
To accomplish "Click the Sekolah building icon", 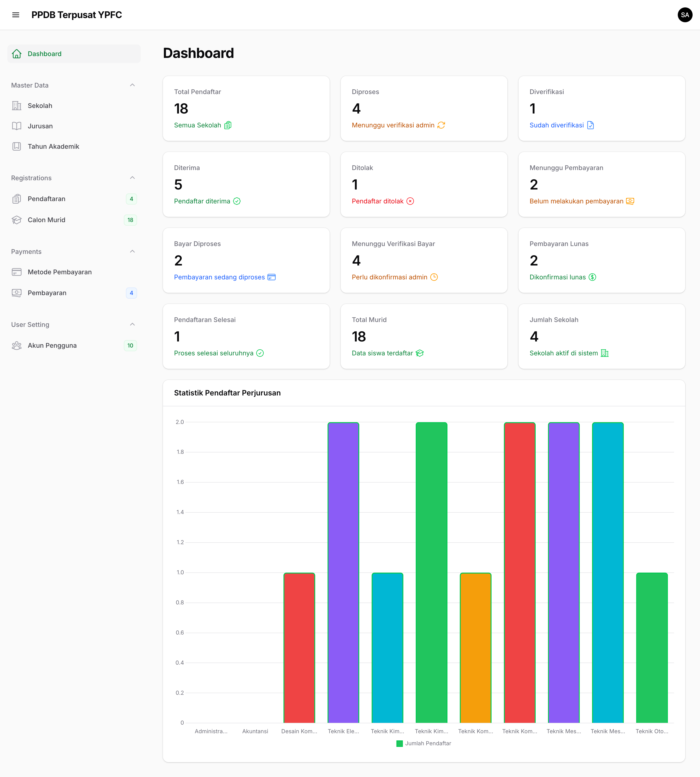I will click(16, 105).
